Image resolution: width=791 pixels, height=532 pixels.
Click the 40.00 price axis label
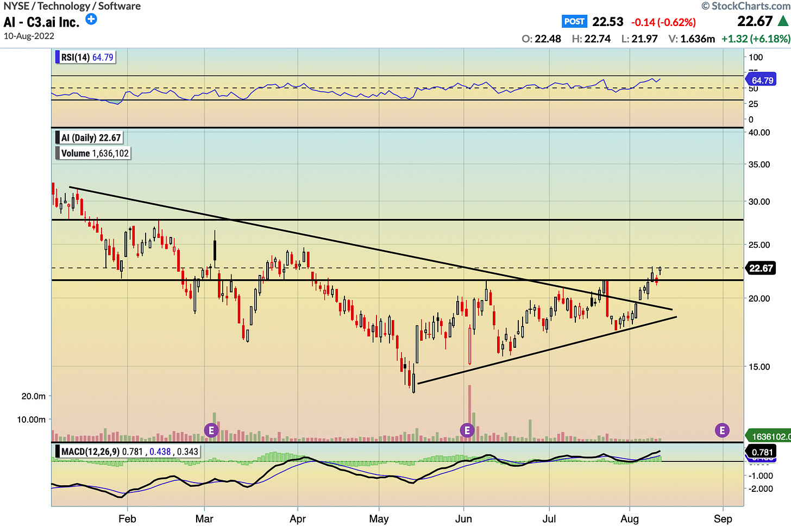coord(759,132)
